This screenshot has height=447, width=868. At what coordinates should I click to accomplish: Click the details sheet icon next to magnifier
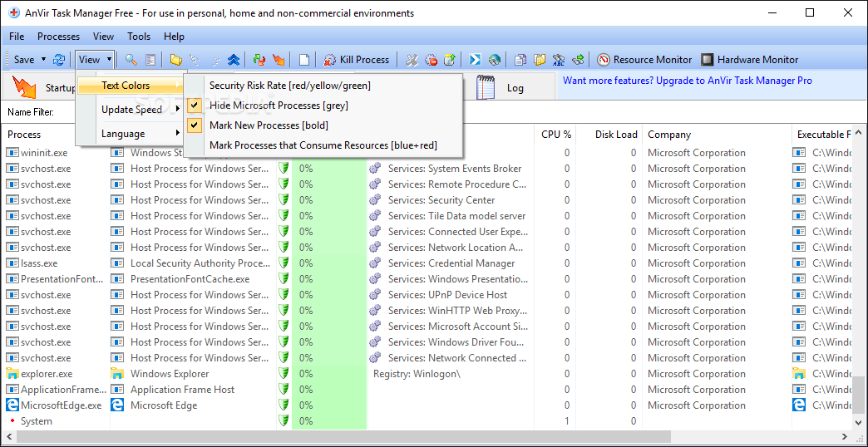pos(150,60)
